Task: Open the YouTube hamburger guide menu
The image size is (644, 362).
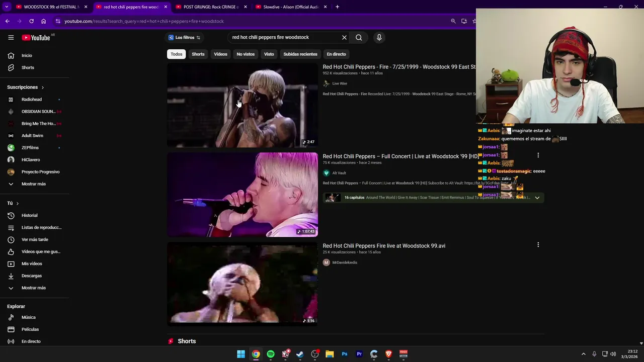Action: click(x=11, y=37)
